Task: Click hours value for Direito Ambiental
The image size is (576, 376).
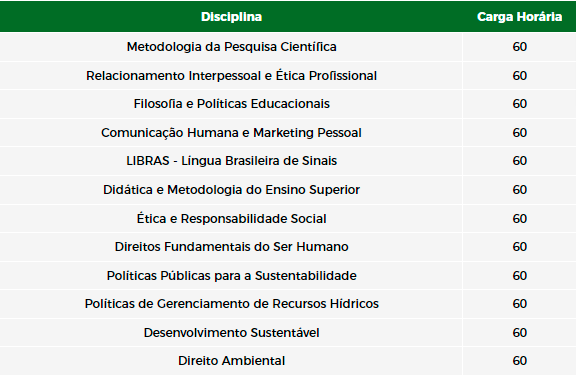Action: [x=519, y=361]
